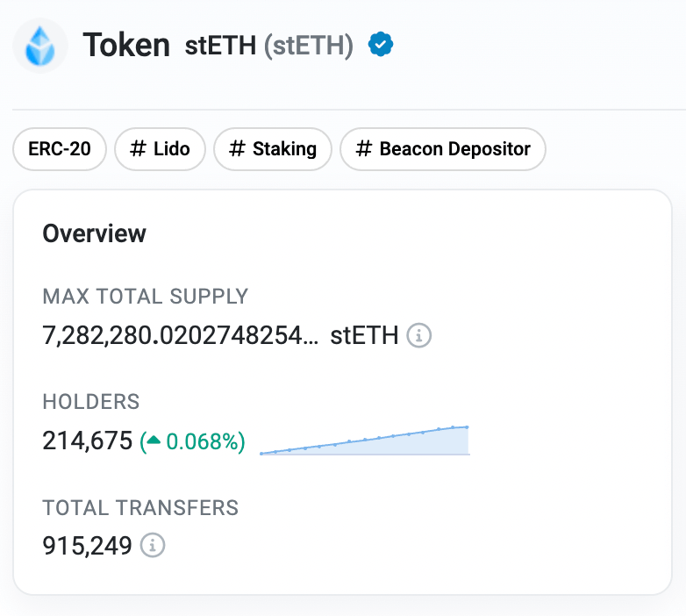Open the Staking label tag
Screen dimensions: 686x616
(x=273, y=149)
